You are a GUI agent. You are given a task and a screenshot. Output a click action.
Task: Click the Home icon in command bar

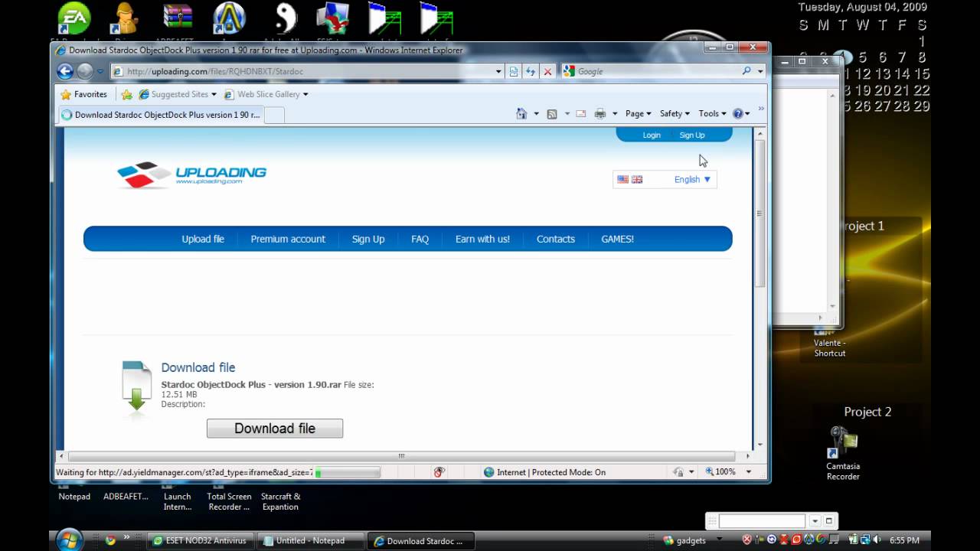(x=521, y=113)
